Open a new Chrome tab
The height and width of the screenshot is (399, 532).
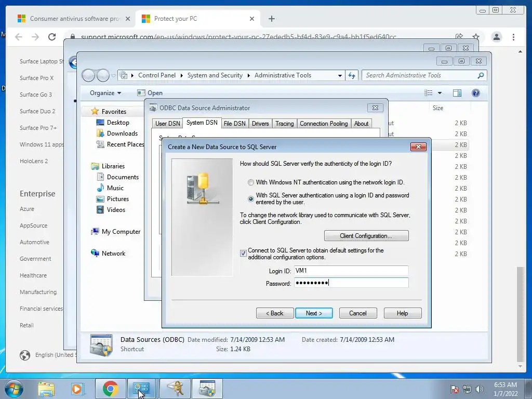tap(271, 19)
